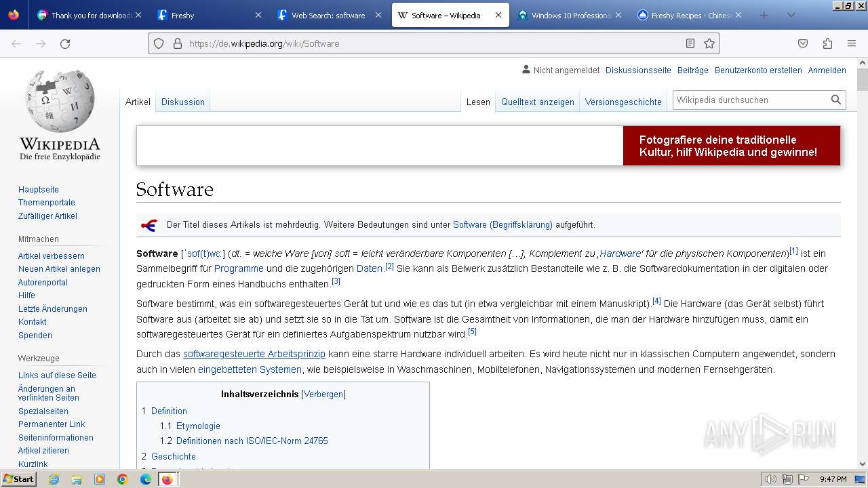This screenshot has width=868, height=488.
Task: Follow the Programme link
Action: pyautogui.click(x=239, y=268)
